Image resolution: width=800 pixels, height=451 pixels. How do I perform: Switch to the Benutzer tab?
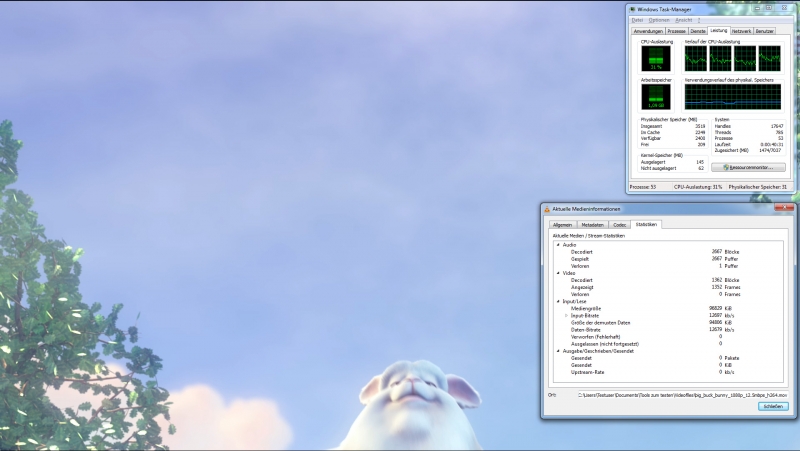pyautogui.click(x=764, y=31)
